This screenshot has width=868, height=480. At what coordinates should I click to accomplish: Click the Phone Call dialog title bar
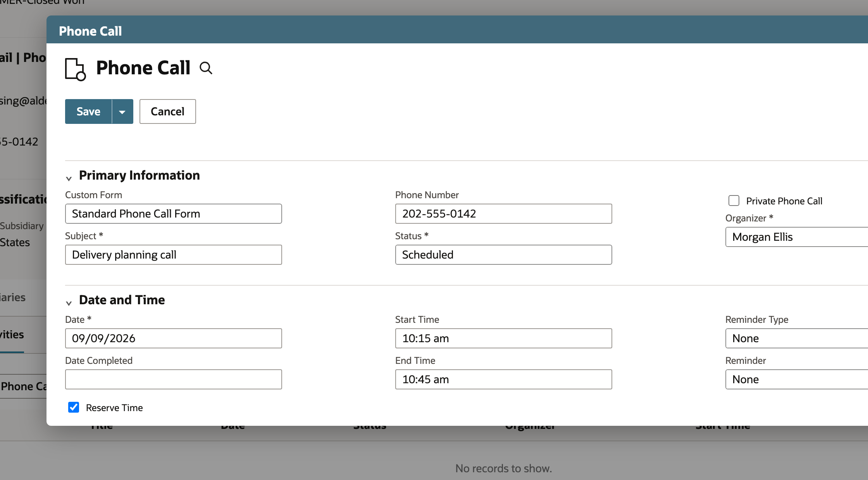[457, 29]
